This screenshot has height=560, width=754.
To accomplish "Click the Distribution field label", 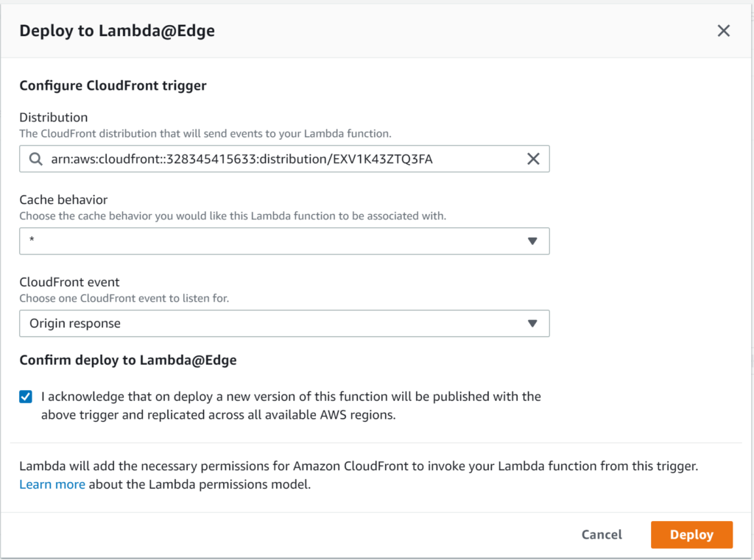I will click(53, 117).
